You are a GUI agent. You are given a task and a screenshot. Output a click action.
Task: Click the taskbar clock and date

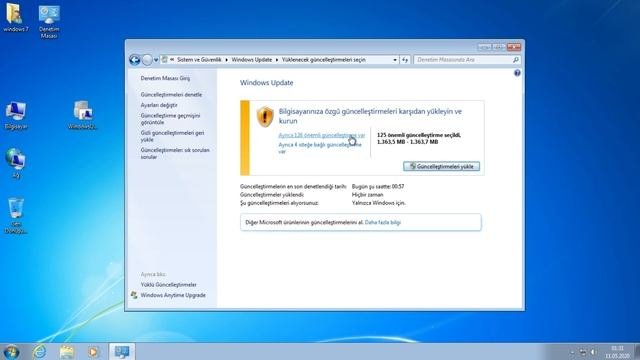(617, 352)
